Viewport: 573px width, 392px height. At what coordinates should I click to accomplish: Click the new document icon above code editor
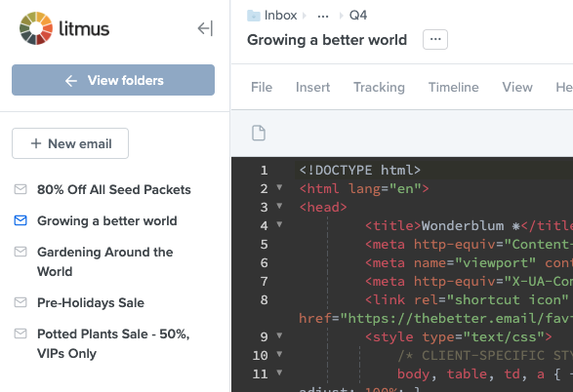(259, 133)
